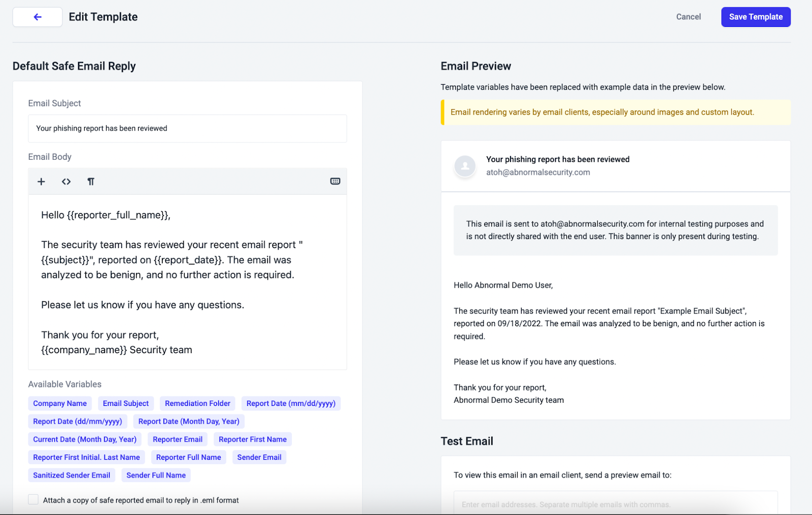Enable attach copy of safe reported email checkbox
Image resolution: width=812 pixels, height=515 pixels.
pos(33,500)
